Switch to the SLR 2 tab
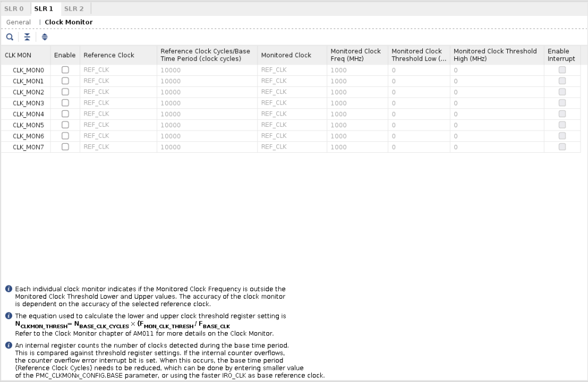This screenshot has width=588, height=382. (x=74, y=8)
